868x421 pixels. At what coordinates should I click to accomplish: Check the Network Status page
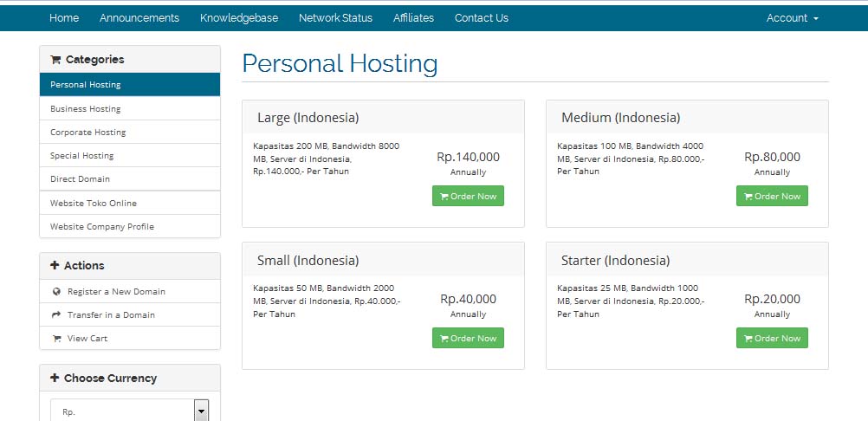pos(335,18)
